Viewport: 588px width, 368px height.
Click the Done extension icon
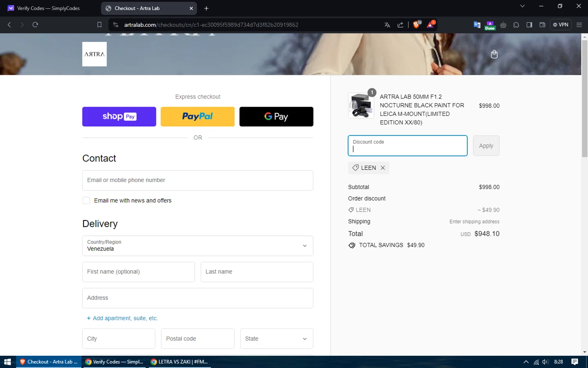pyautogui.click(x=490, y=25)
